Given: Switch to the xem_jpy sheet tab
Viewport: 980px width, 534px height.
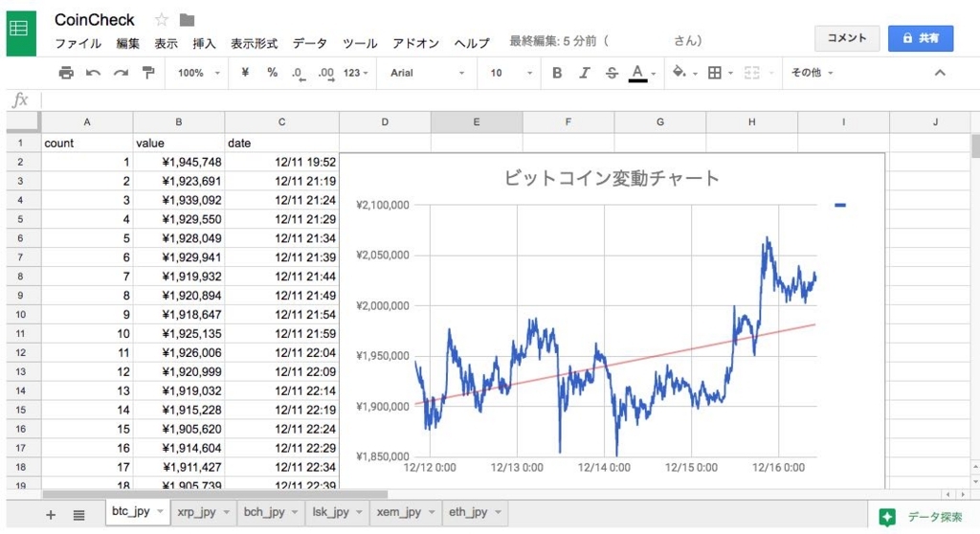Looking at the screenshot, I should point(398,512).
